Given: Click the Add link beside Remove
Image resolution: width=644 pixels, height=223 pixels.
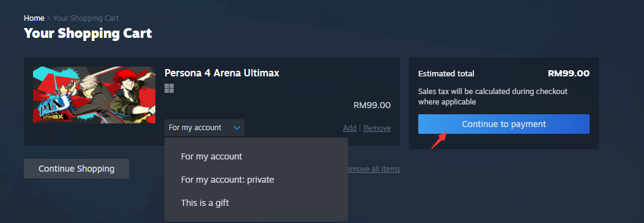Looking at the screenshot, I should coord(349,128).
